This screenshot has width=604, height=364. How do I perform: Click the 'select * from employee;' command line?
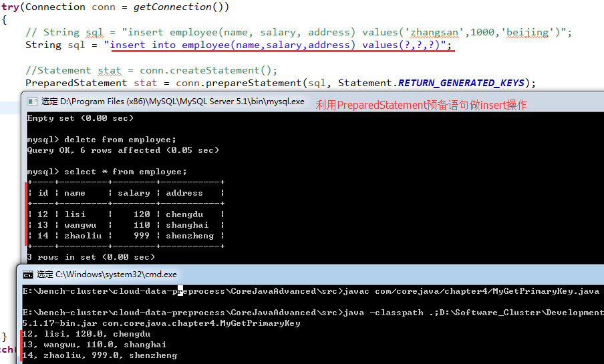(125, 172)
